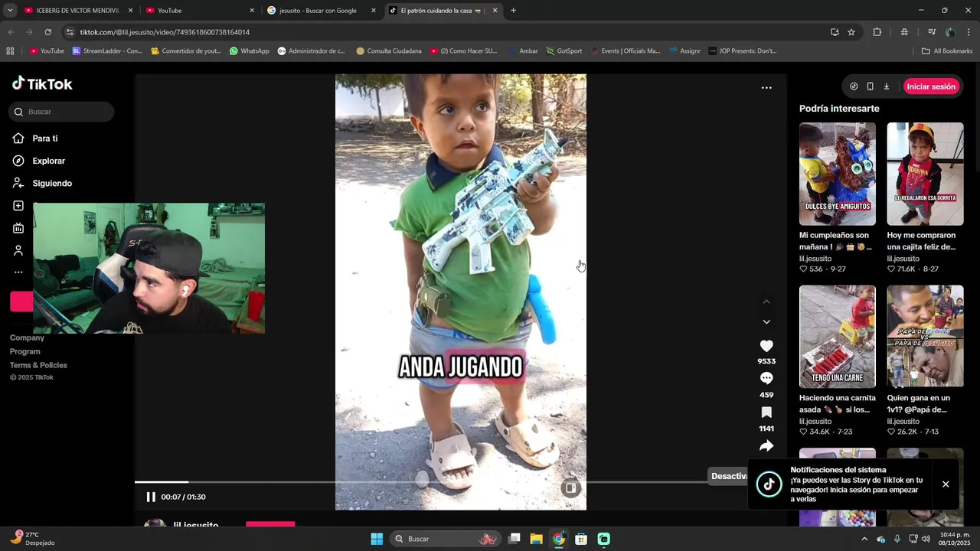Open the Explorar section
The width and height of the screenshot is (980, 551).
point(48,161)
